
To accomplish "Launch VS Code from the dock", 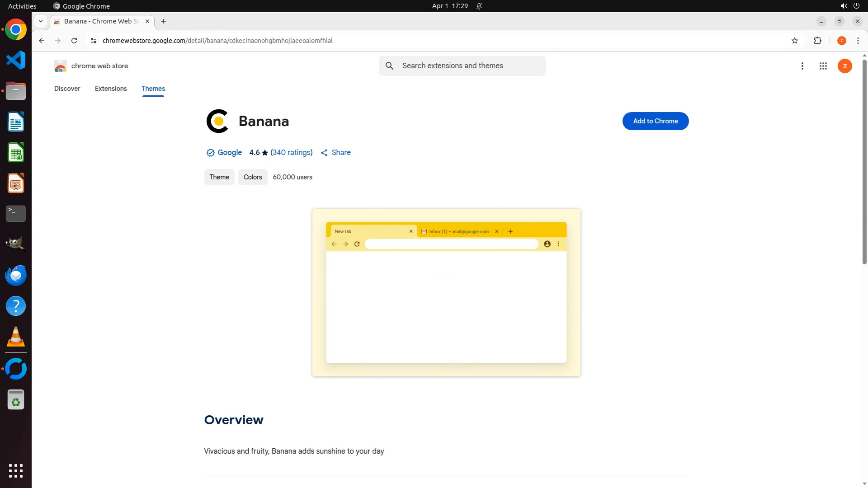I will point(16,60).
